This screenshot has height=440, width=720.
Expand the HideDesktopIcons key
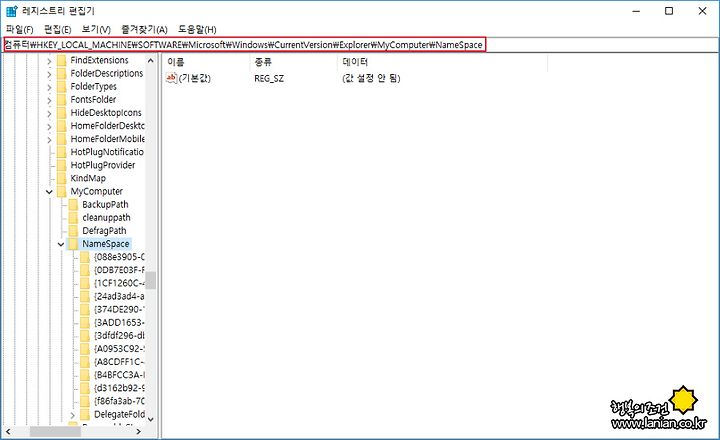[49, 113]
